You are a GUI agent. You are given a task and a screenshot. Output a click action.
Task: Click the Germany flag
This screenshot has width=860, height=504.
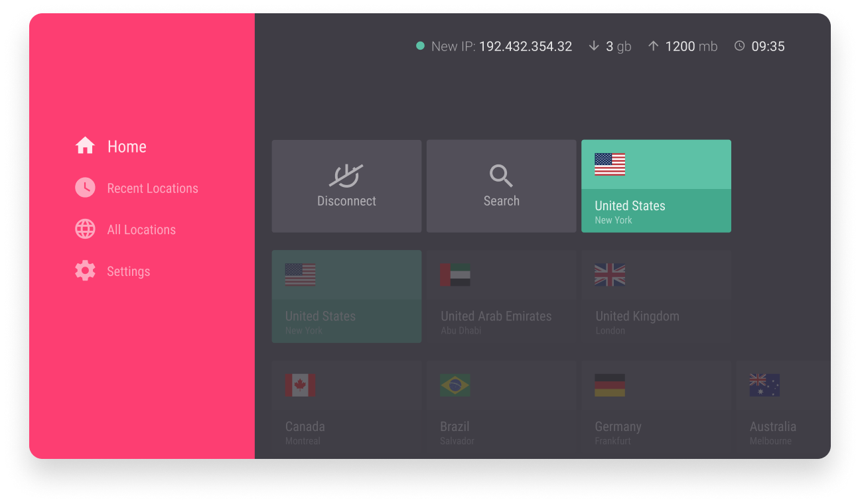[610, 385]
